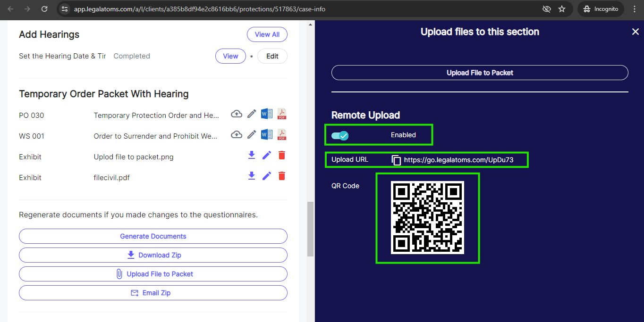Delete the filecivil.pdf exhibit
The width and height of the screenshot is (644, 322).
click(282, 176)
